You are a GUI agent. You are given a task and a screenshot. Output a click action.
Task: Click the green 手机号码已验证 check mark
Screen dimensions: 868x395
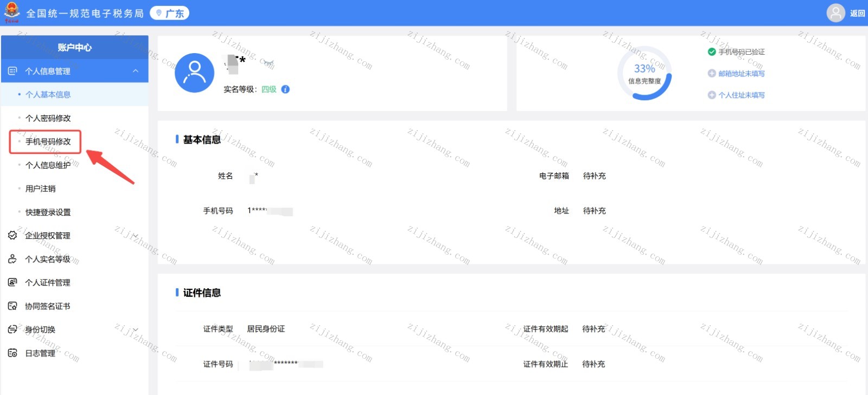click(712, 52)
